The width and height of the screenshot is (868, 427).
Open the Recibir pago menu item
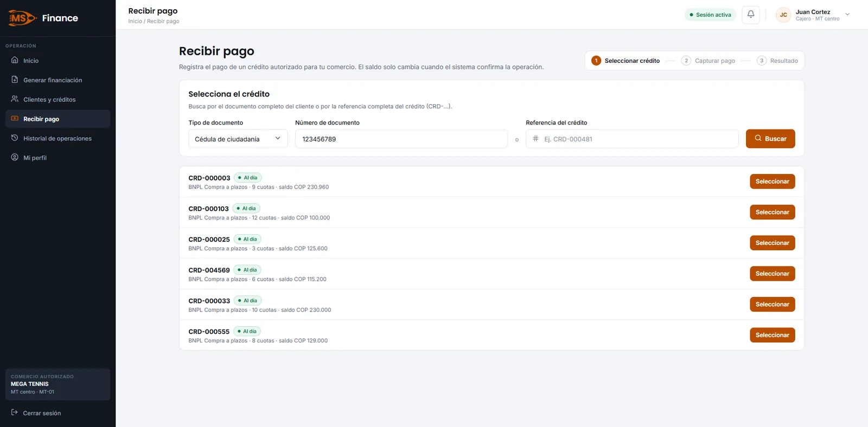pyautogui.click(x=58, y=119)
